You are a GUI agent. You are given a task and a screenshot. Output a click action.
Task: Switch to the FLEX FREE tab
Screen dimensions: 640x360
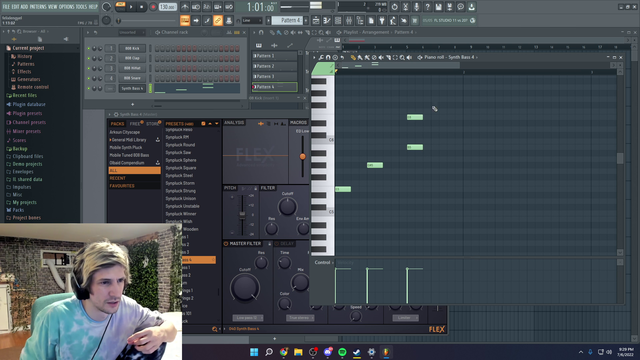point(134,124)
